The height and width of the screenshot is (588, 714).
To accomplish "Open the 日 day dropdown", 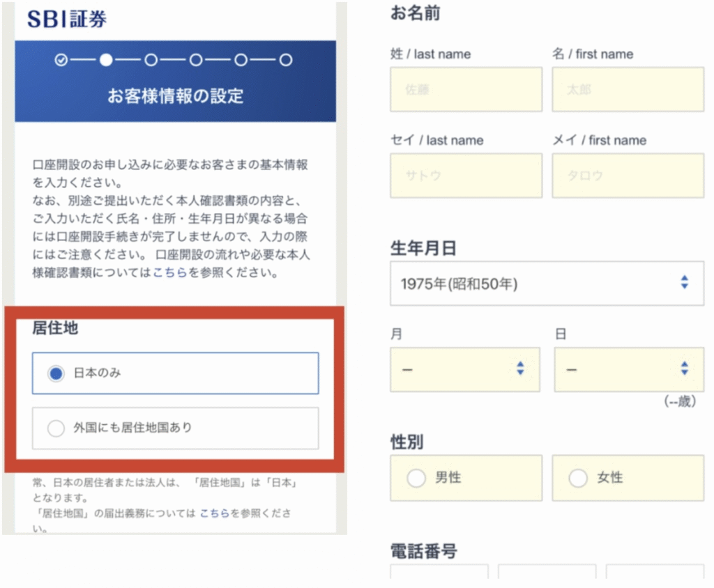I will (629, 369).
